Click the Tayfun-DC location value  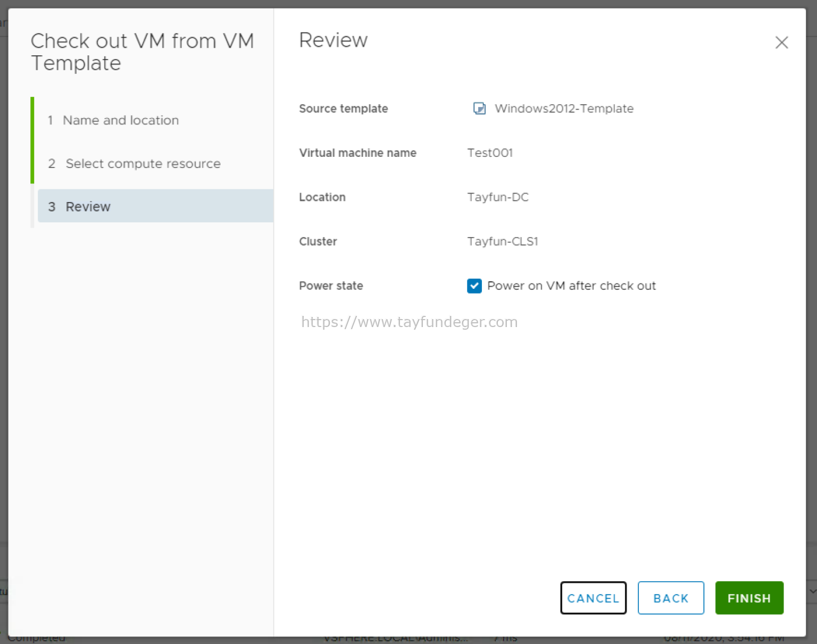tap(497, 197)
